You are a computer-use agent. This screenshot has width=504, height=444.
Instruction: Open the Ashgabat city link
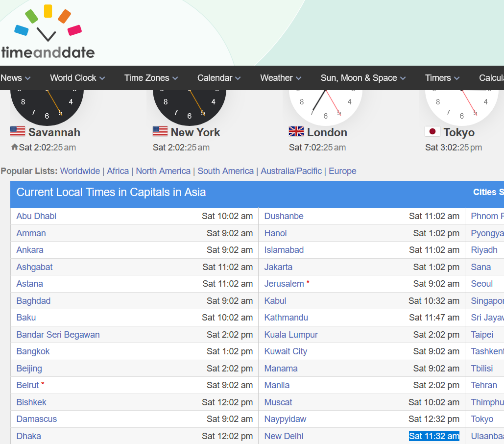(34, 267)
